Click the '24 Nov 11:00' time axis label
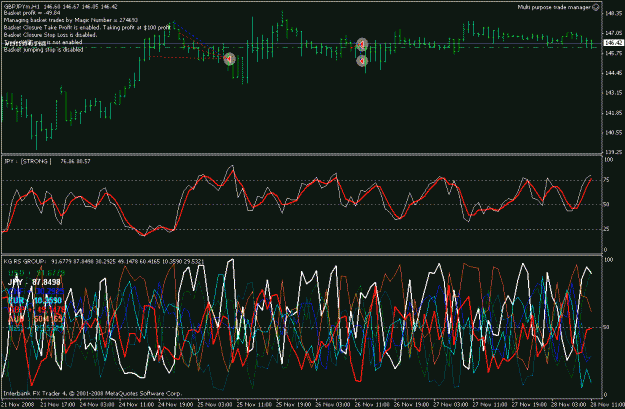Viewport: 625px width, 409px height. click(x=136, y=405)
